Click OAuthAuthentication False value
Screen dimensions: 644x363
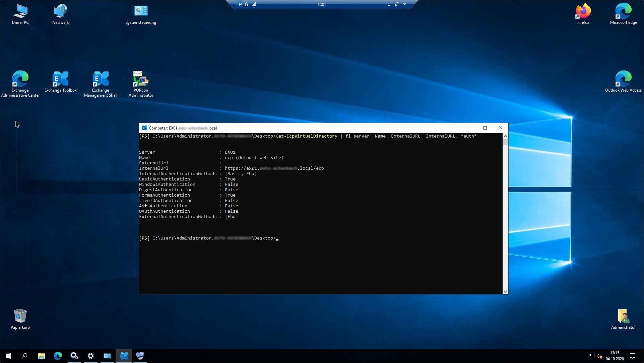(231, 211)
